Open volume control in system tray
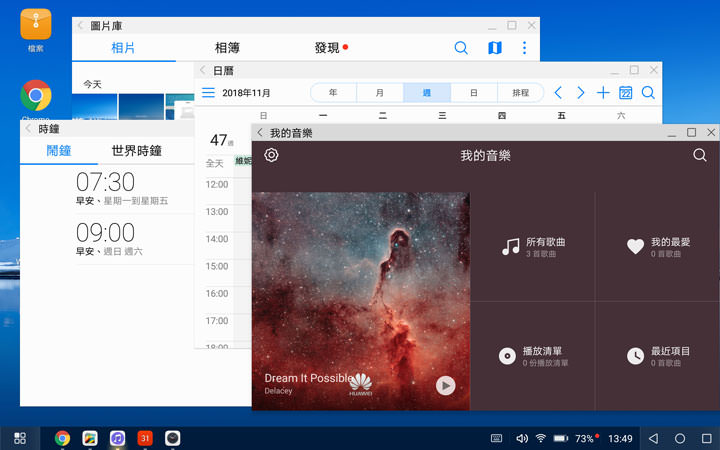 click(x=522, y=439)
